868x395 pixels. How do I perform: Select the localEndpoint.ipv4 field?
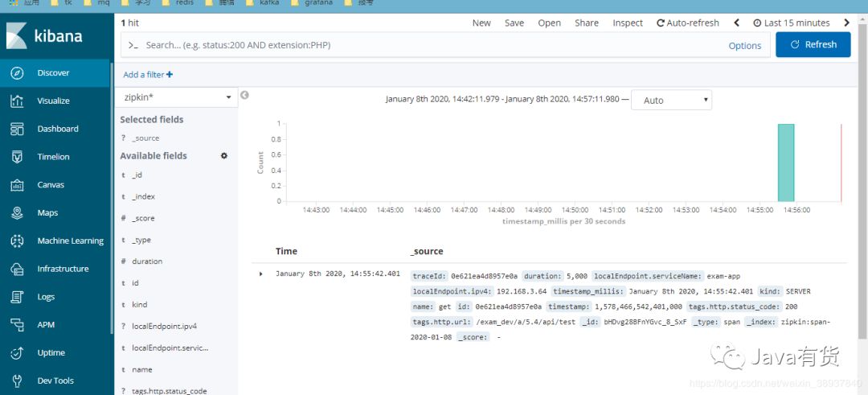pyautogui.click(x=165, y=327)
